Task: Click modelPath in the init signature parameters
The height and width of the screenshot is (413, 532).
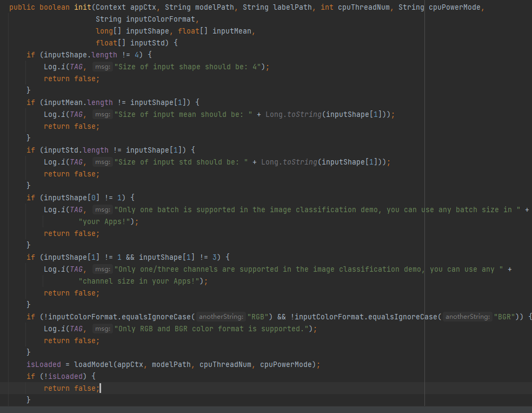Action: click(215, 7)
